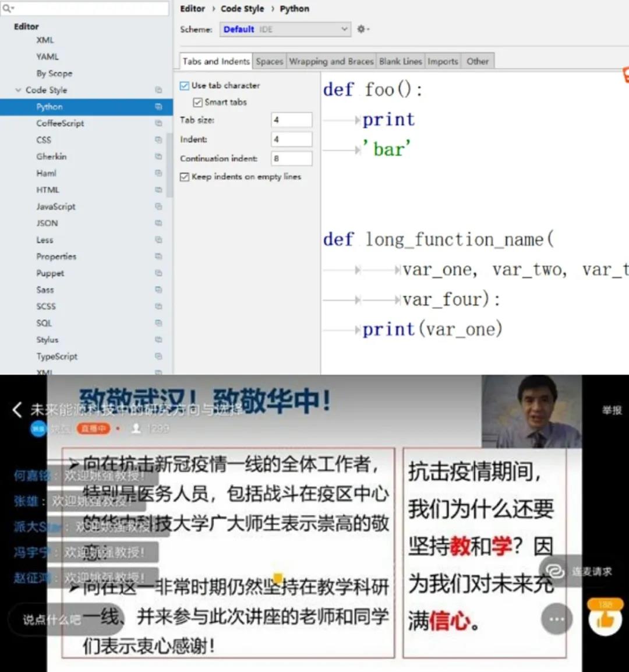Click the Tab size input field
This screenshot has height=672, width=629.
pos(291,120)
